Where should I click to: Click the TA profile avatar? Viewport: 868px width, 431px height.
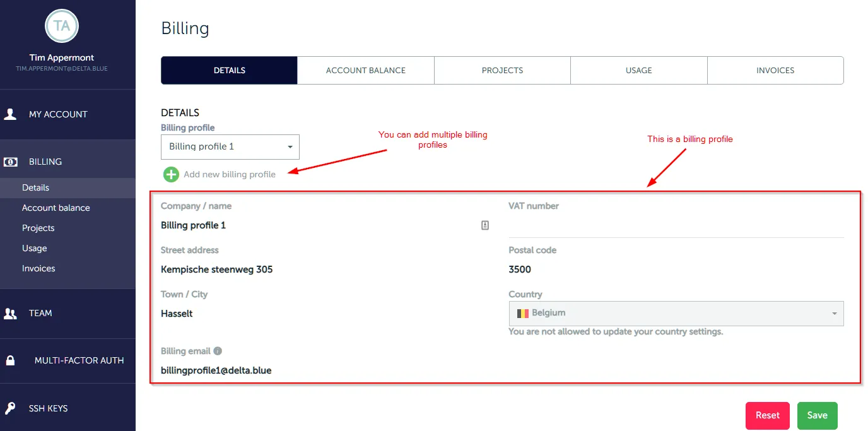click(61, 26)
